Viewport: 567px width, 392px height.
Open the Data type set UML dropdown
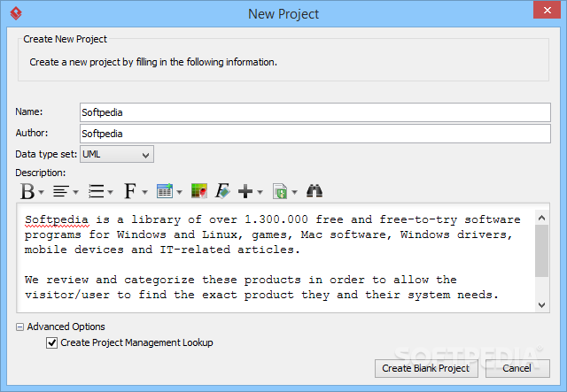point(117,154)
